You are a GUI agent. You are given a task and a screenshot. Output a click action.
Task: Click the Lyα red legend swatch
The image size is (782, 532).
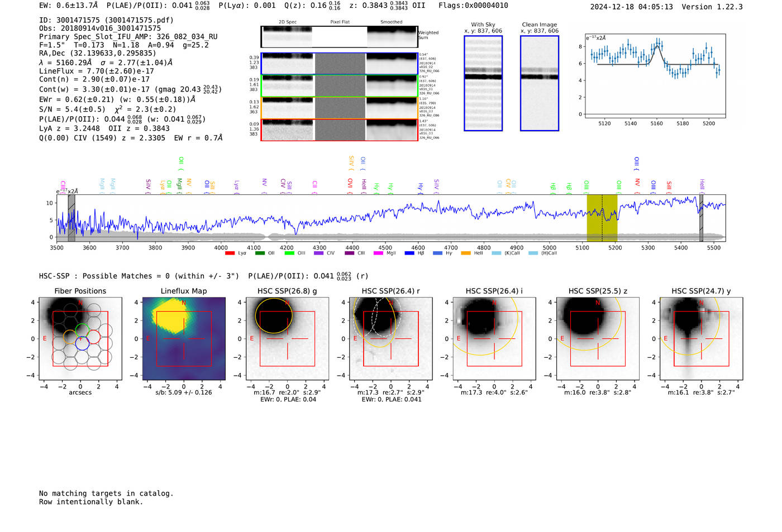coord(230,253)
